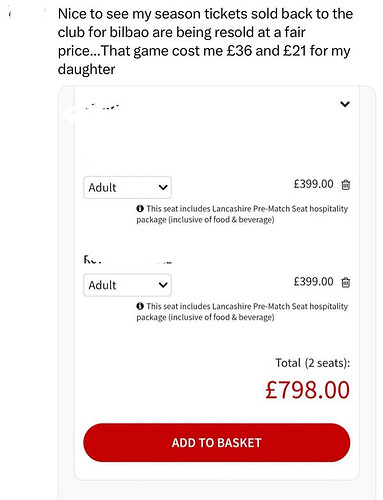This screenshot has height=500, width=383.
Task: Click the dropdown arrow in second Adult selector
Action: (x=163, y=285)
